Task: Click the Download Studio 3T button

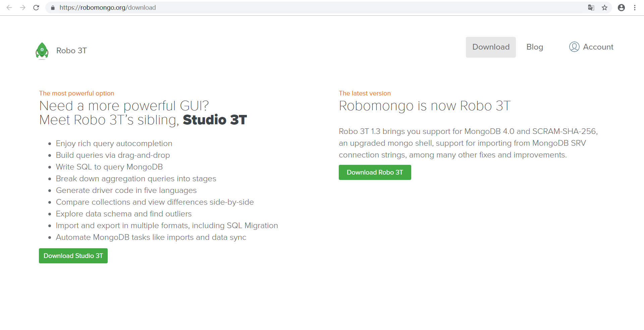Action: 73,256
